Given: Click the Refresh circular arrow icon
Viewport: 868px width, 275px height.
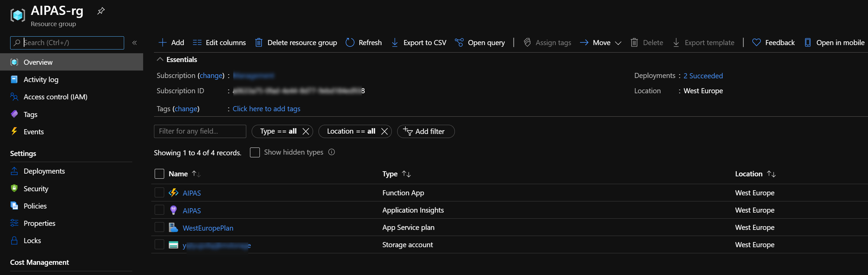Looking at the screenshot, I should (x=350, y=43).
